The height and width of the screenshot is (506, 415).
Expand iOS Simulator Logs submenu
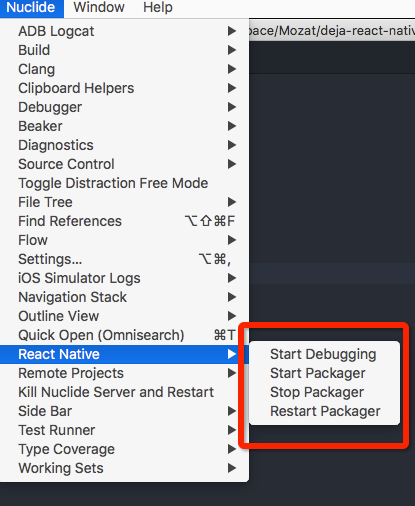point(124,278)
